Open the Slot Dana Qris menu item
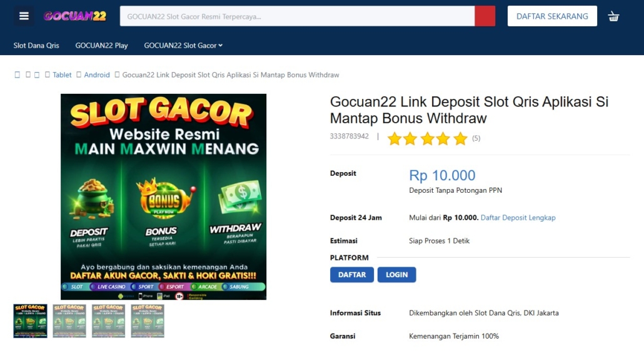 pos(36,46)
